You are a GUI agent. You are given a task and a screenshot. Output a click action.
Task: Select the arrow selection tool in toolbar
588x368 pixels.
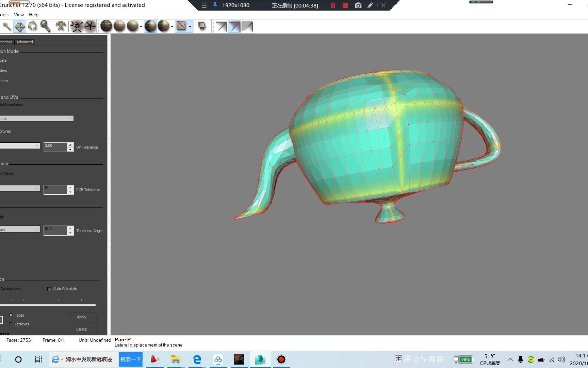(x=7, y=26)
